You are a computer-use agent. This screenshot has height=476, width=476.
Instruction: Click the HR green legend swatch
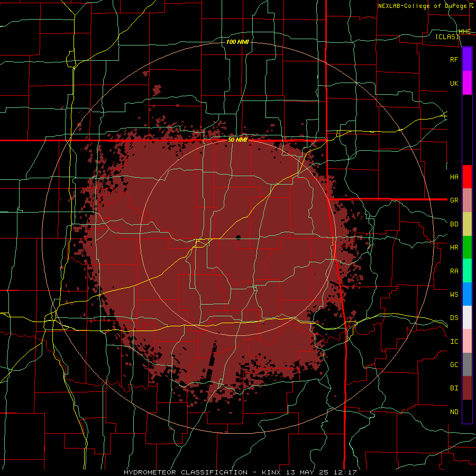467,248
